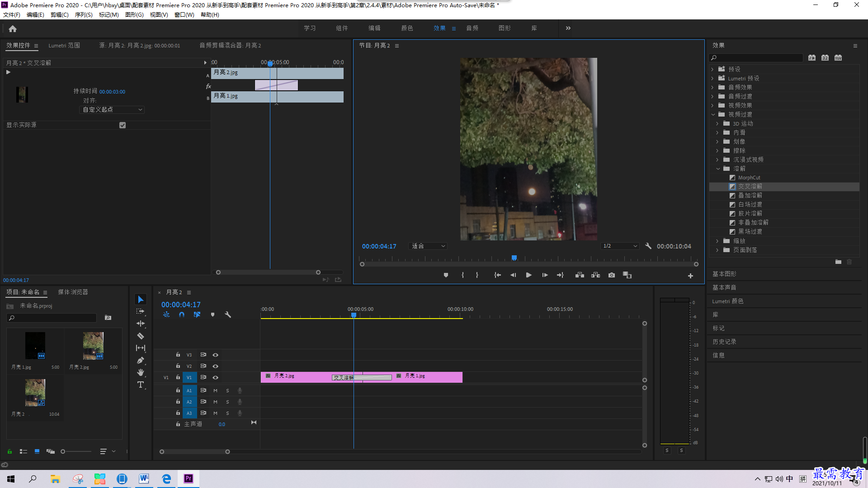Open the 媒体浏览器 tab
The height and width of the screenshot is (488, 868).
(x=73, y=292)
